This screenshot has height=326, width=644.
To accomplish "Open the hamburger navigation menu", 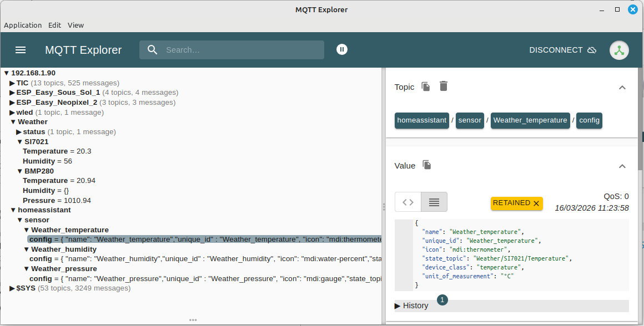I will tap(21, 50).
